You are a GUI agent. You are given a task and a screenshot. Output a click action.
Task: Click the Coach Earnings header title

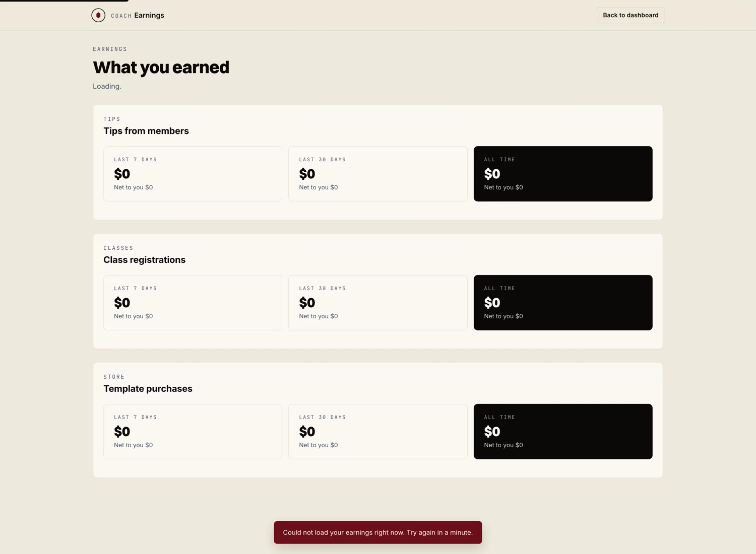(138, 15)
